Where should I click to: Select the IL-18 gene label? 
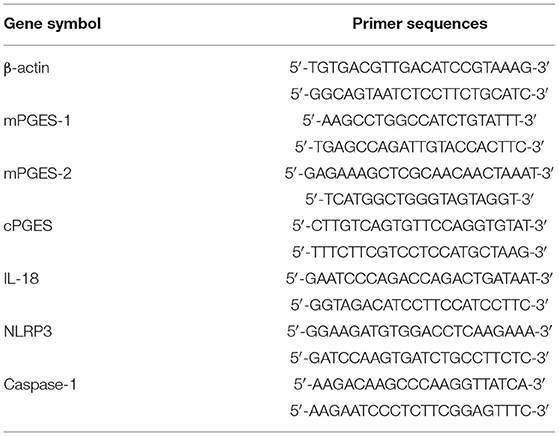click(21, 278)
